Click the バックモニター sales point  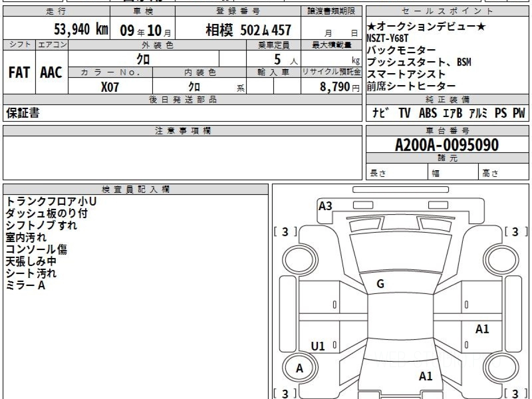click(402, 50)
